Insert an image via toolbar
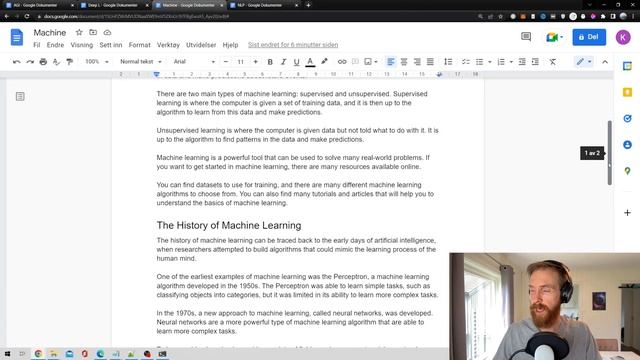 coord(368,62)
